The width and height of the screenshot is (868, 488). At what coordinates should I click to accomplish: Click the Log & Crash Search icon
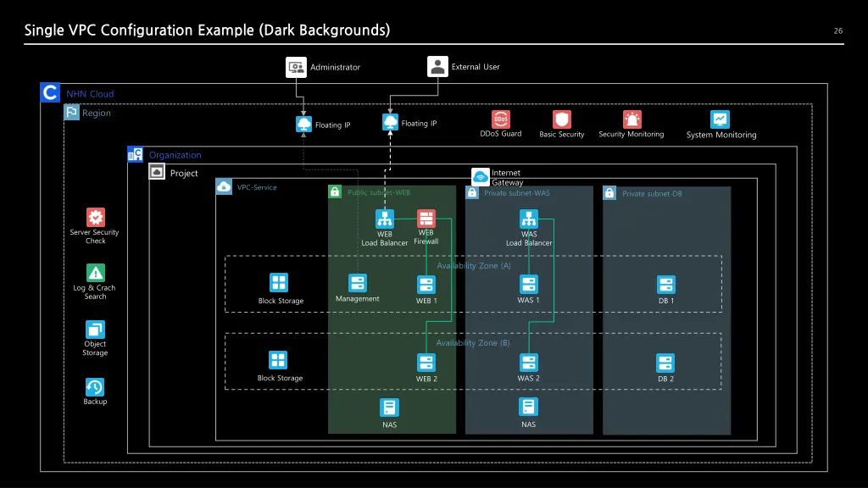tap(95, 273)
